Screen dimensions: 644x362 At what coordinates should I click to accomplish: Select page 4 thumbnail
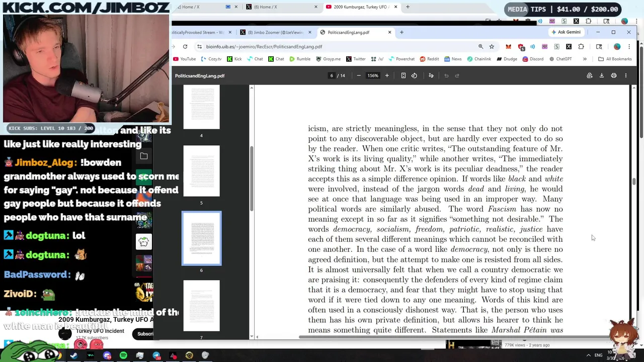[x=201, y=107]
